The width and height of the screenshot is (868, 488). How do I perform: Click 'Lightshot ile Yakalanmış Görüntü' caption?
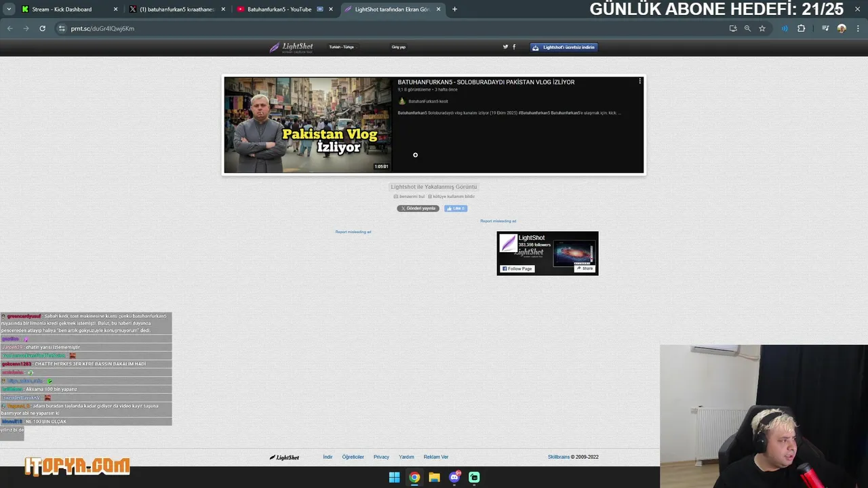click(434, 186)
